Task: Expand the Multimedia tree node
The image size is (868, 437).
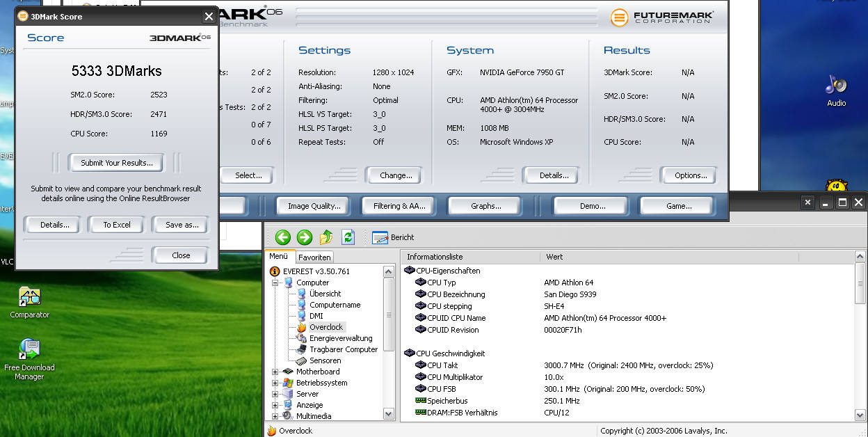Action: (275, 416)
